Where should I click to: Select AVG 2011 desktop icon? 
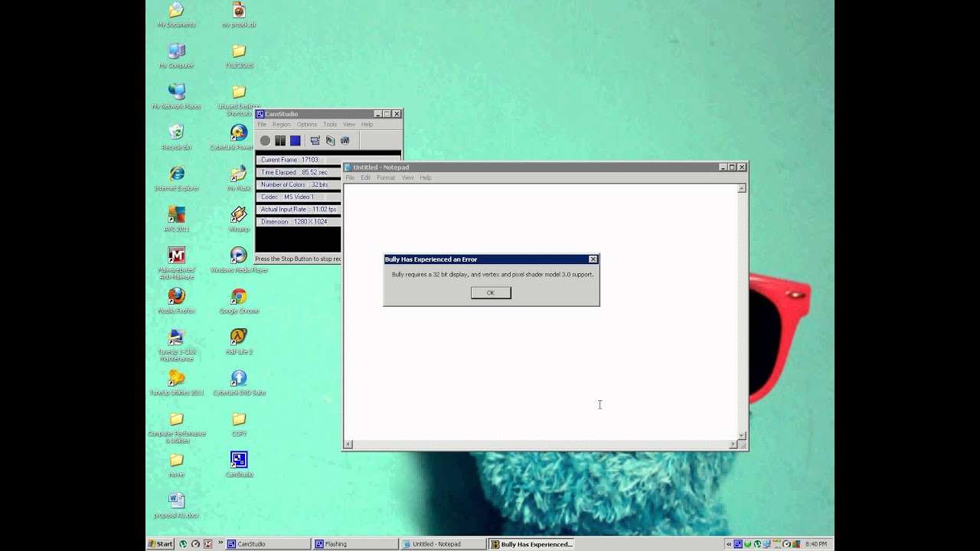176,220
